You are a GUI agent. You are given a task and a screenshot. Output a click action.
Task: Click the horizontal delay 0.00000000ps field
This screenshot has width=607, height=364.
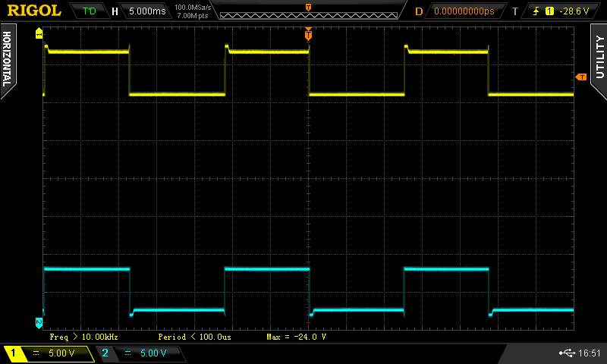tap(463, 11)
